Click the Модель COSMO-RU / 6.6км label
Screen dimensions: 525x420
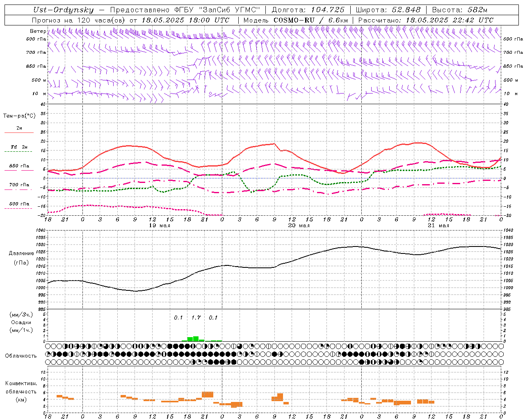(296, 20)
